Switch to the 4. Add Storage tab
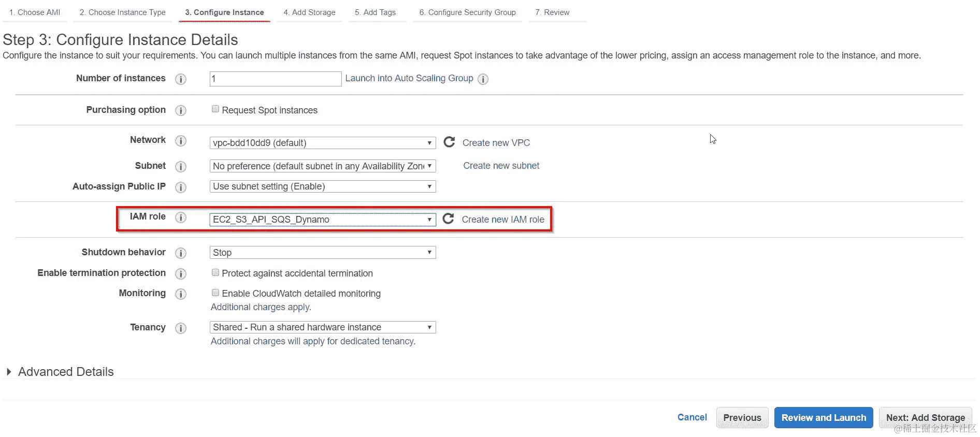Image resolution: width=980 pixels, height=437 pixels. (x=309, y=12)
